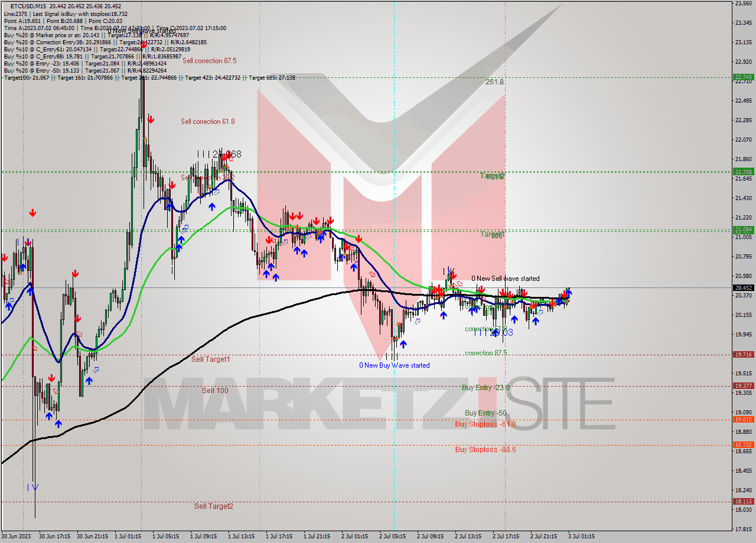The image size is (756, 543).
Task: Click the 23.135 price axis value
Action: (x=743, y=42)
